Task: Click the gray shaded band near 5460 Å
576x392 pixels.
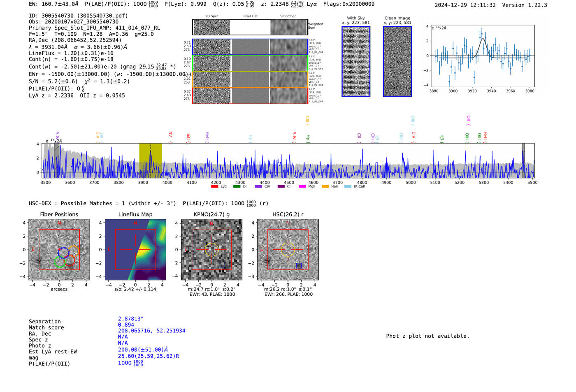Action: [523, 160]
